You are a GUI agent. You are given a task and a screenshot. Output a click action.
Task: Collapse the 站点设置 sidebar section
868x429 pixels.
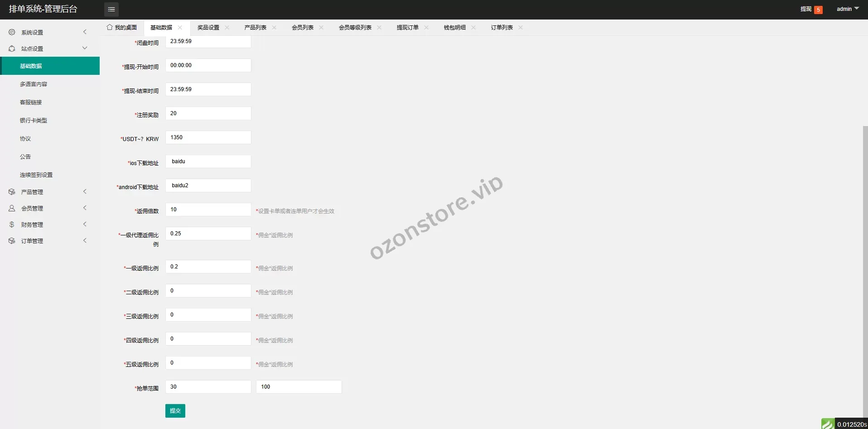coord(85,48)
